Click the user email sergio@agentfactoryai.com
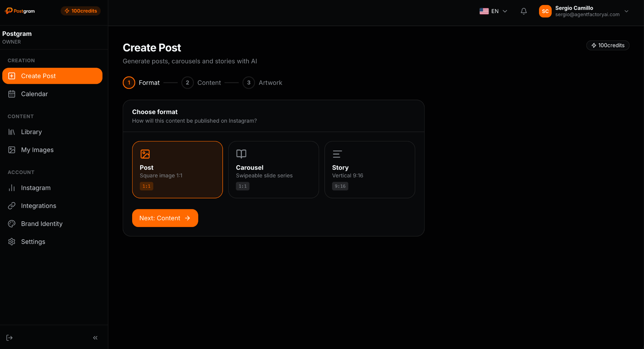Image resolution: width=644 pixels, height=349 pixels. (x=587, y=14)
